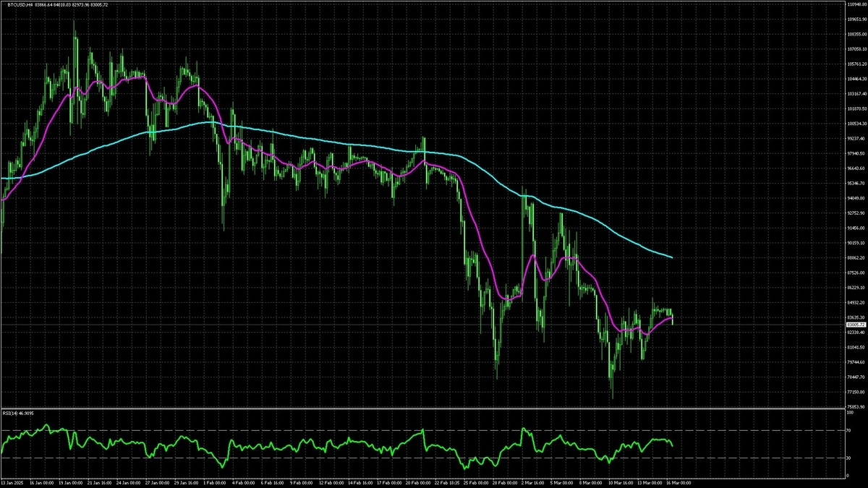The height and width of the screenshot is (488, 868).
Task: Select the 99237.40 price axis label
Action: [856, 138]
